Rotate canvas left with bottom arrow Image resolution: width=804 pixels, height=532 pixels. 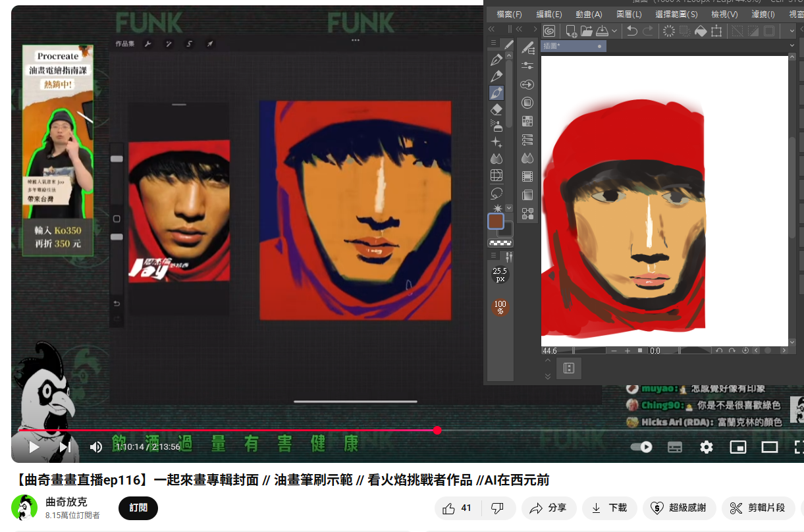(x=720, y=351)
